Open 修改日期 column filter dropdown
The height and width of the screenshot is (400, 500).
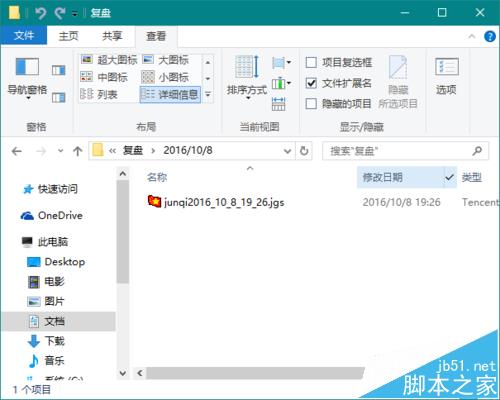tap(450, 177)
